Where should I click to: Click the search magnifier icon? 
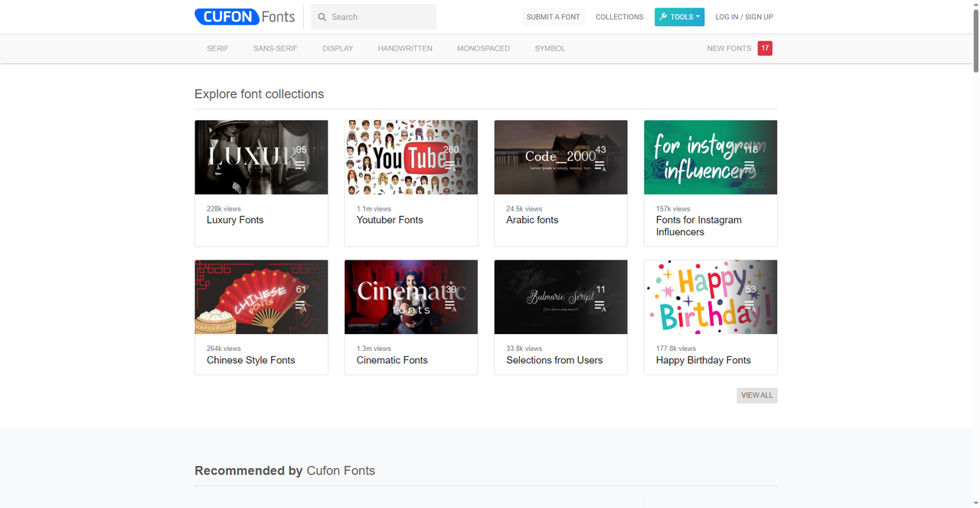pos(322,17)
